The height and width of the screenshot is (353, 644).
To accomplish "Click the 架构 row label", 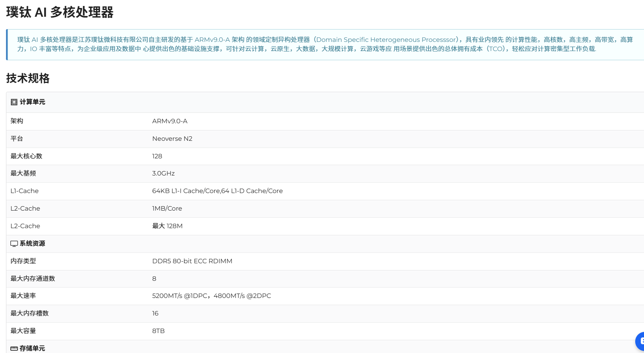I will point(17,121).
